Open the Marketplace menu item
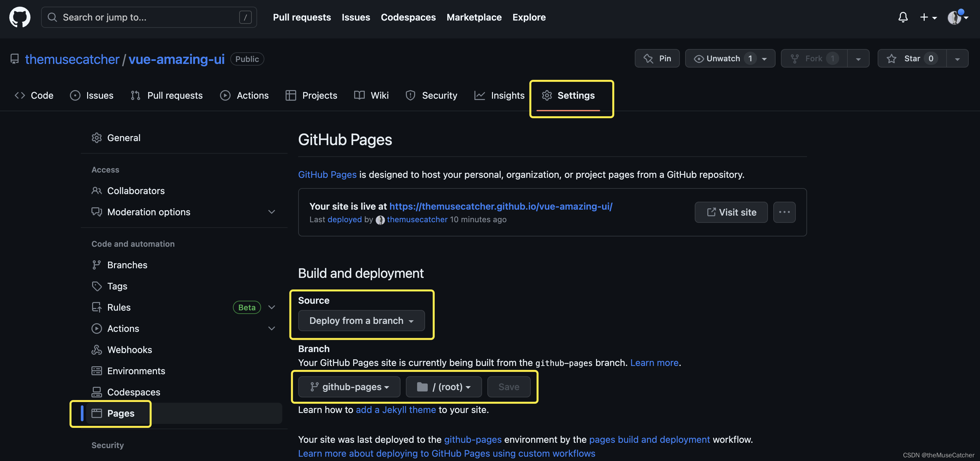 (474, 17)
